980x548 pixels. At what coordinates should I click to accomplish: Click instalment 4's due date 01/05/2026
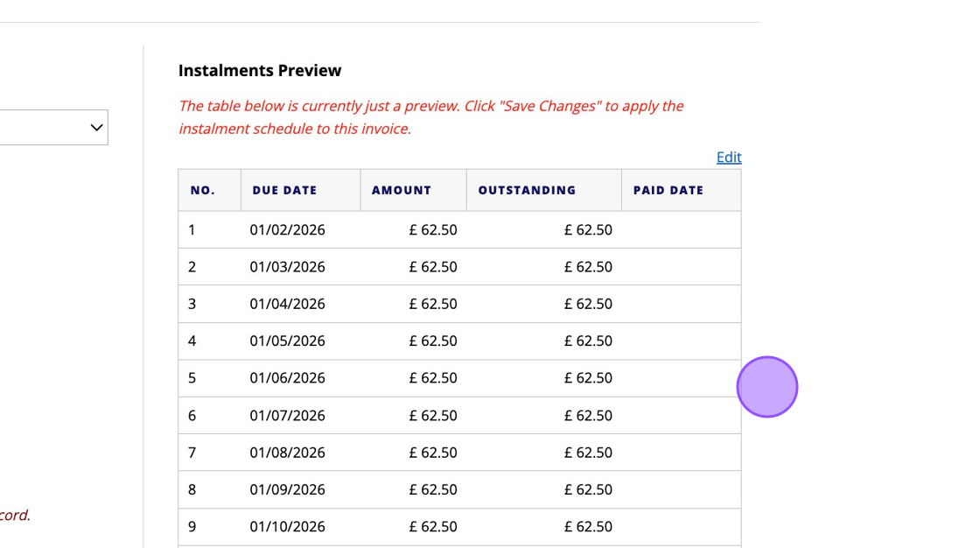287,341
